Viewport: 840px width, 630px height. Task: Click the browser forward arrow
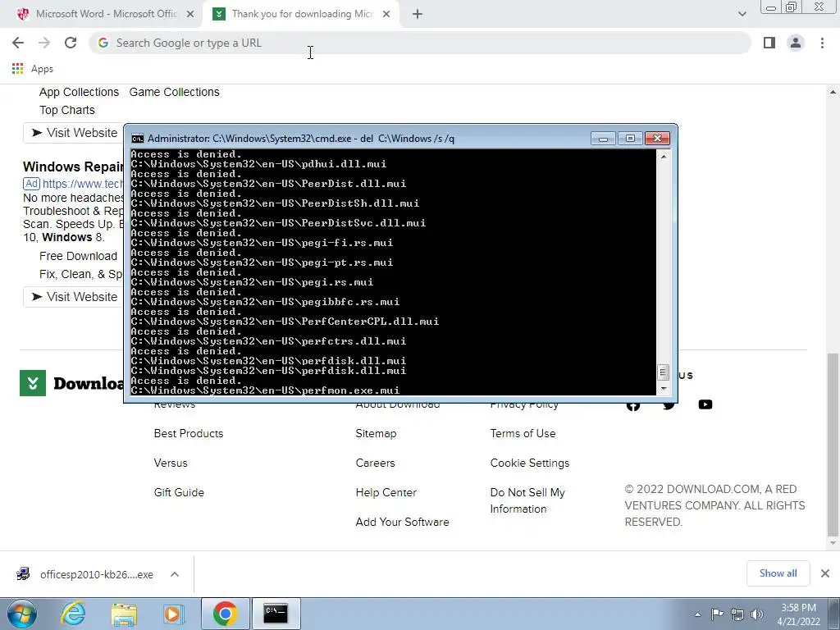[44, 43]
